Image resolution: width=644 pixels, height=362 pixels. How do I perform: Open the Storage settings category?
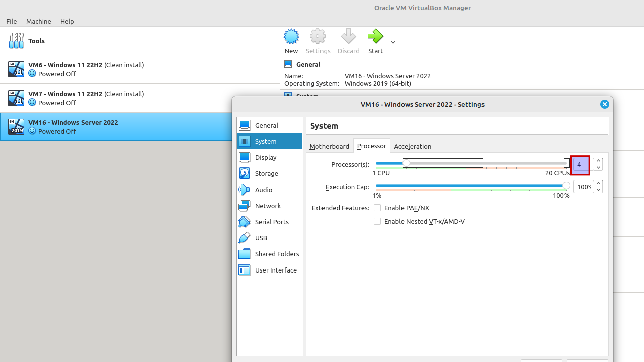point(270,173)
